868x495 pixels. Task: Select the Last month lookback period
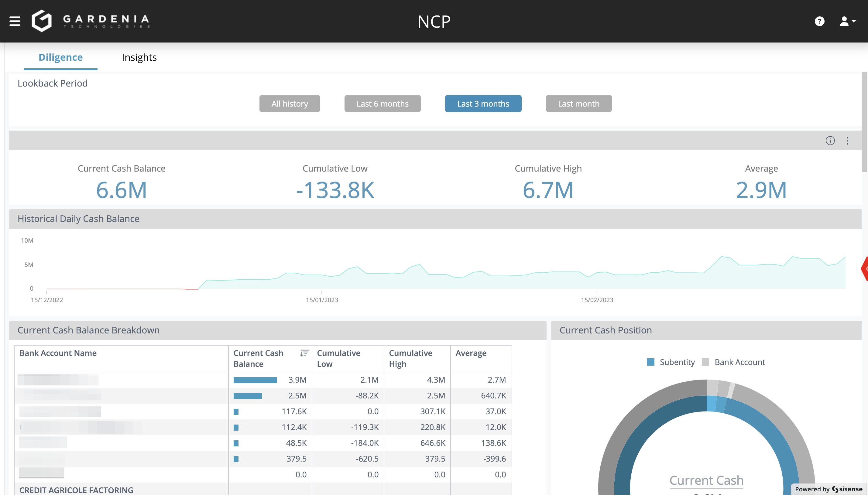click(578, 104)
